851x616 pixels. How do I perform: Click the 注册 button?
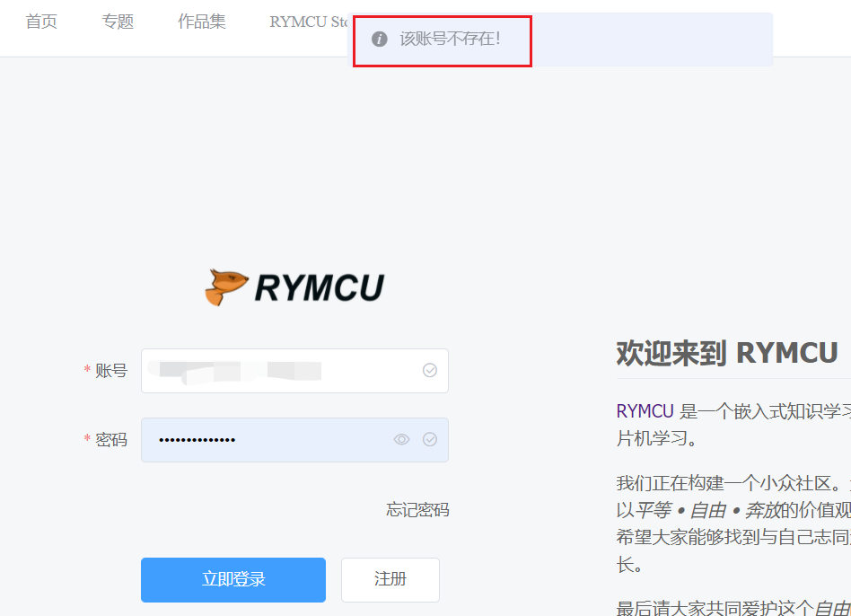tap(390, 579)
